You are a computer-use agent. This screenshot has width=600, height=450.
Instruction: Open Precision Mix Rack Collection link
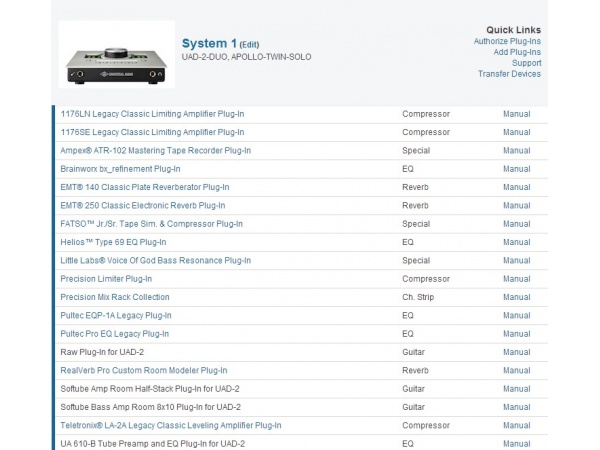coord(115,297)
